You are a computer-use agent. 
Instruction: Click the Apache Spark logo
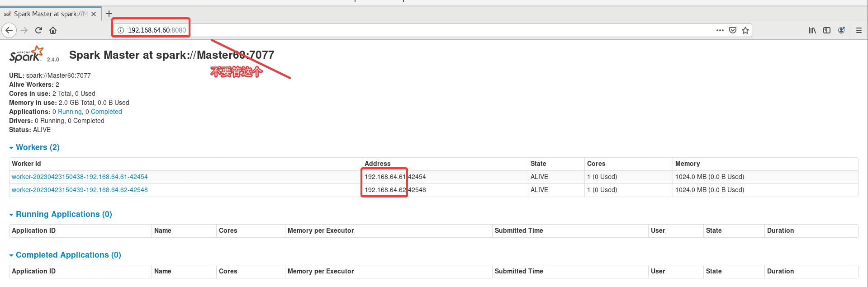pyautogui.click(x=27, y=55)
